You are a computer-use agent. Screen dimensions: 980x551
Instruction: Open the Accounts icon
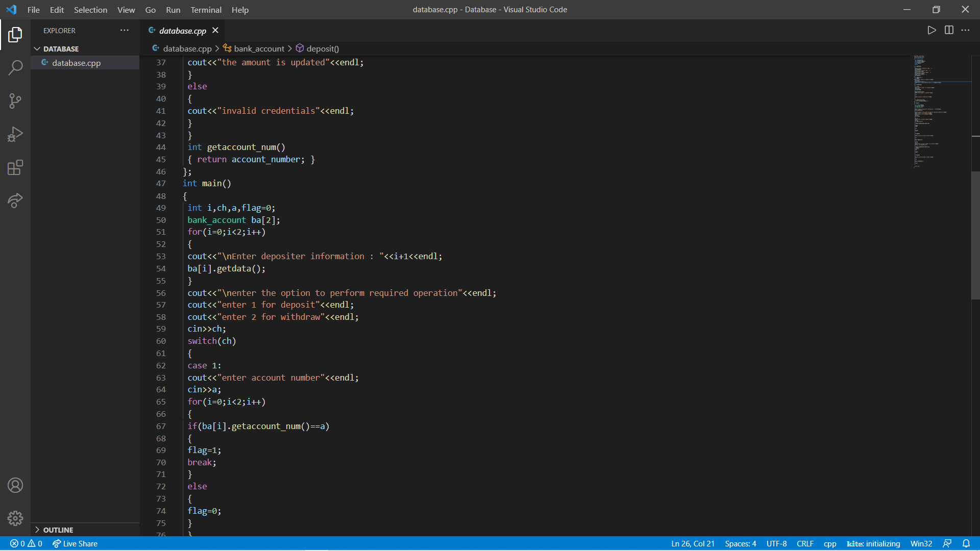click(x=15, y=485)
